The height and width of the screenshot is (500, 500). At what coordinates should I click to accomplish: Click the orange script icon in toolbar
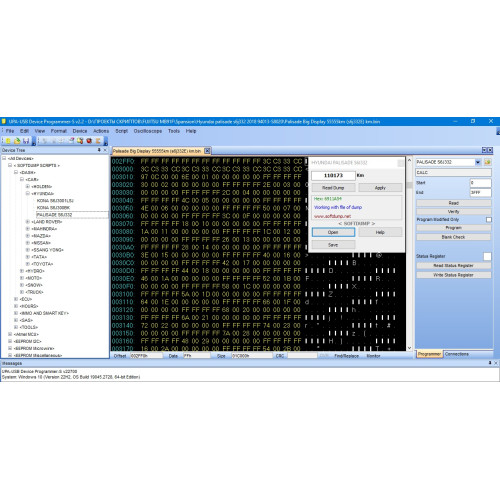(x=98, y=141)
